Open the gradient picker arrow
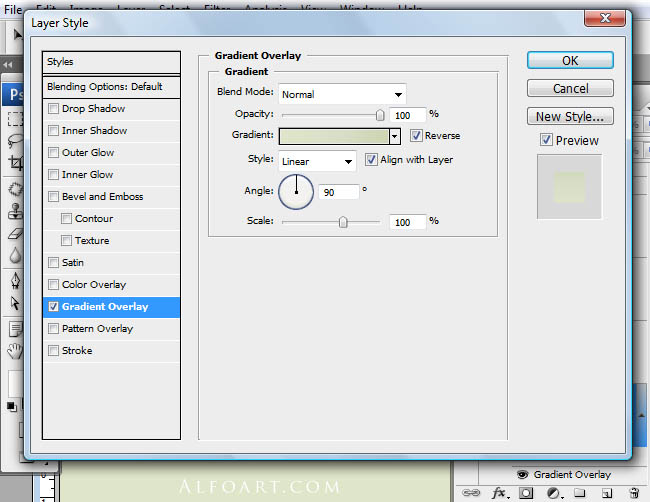Image resolution: width=650 pixels, height=502 pixels. [395, 136]
